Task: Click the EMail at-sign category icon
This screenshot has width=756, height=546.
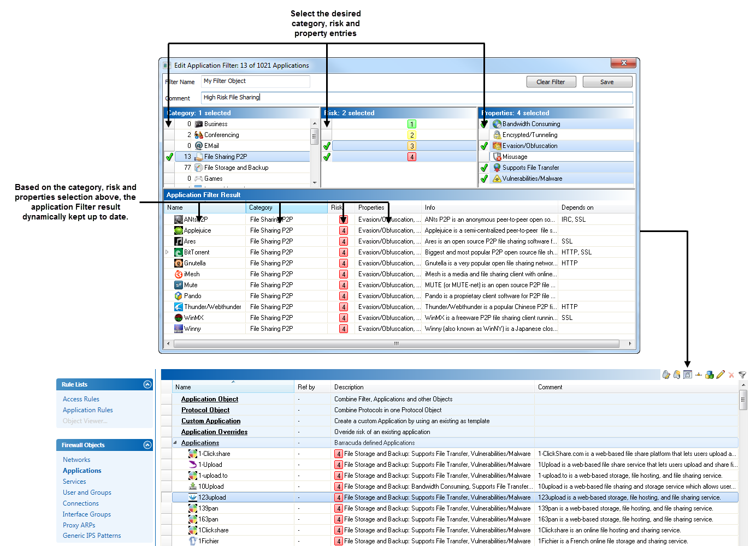Action: coord(199,146)
